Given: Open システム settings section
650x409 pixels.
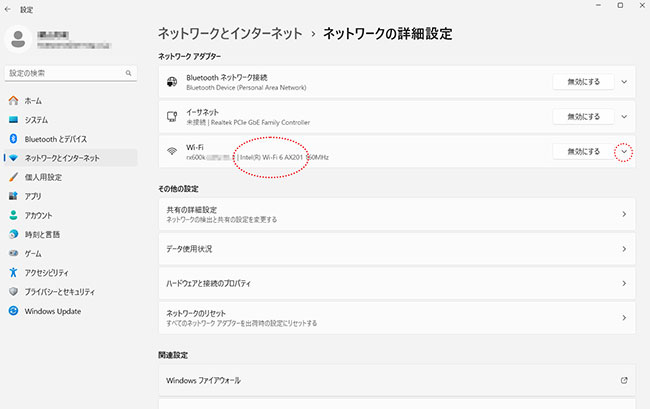Looking at the screenshot, I should pos(70,120).
